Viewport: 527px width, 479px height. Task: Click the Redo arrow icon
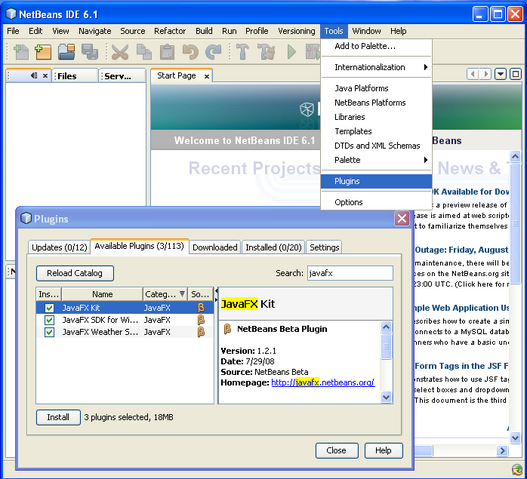(x=213, y=52)
